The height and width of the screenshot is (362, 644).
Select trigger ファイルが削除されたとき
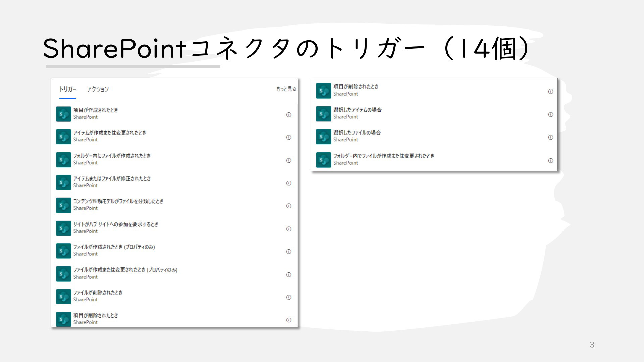174,296
